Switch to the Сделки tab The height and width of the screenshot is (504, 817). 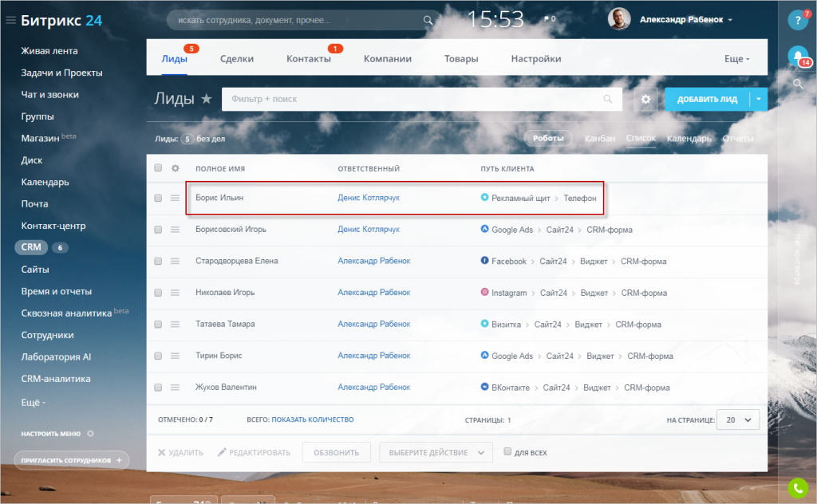click(236, 59)
